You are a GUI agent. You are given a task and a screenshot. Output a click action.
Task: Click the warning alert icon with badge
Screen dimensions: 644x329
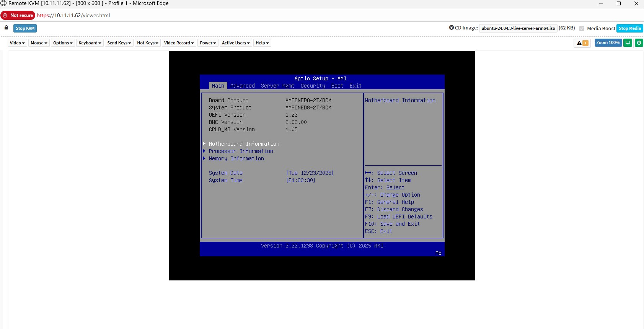point(582,43)
